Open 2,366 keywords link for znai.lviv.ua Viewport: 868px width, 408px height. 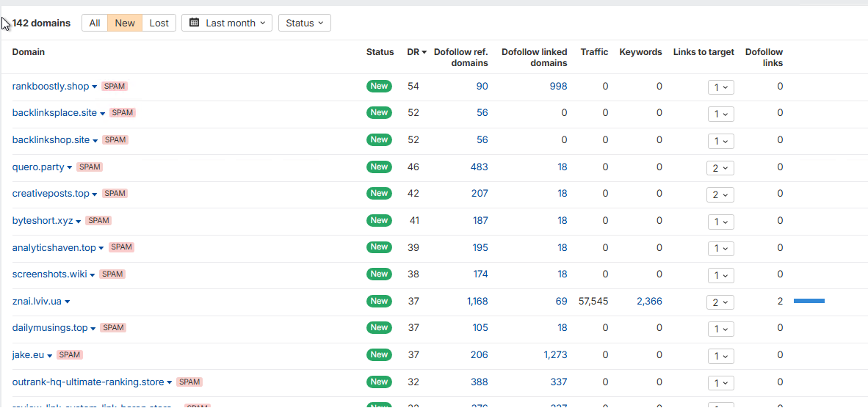(649, 302)
